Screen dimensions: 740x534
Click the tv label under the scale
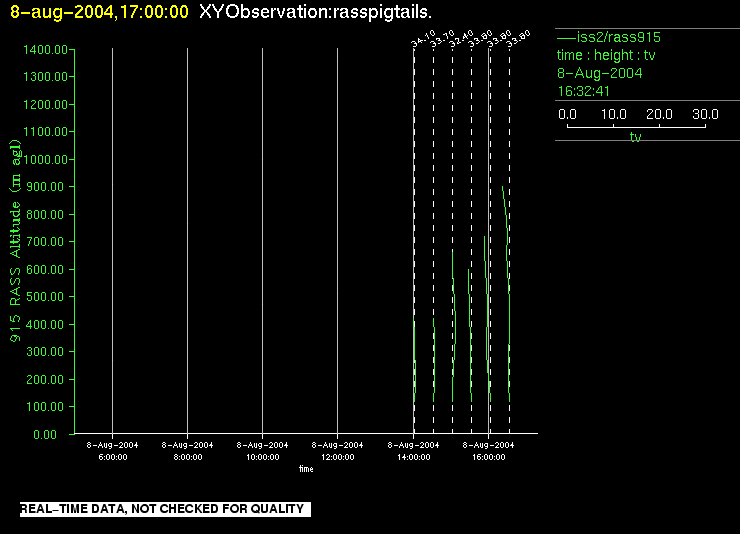[x=635, y=137]
